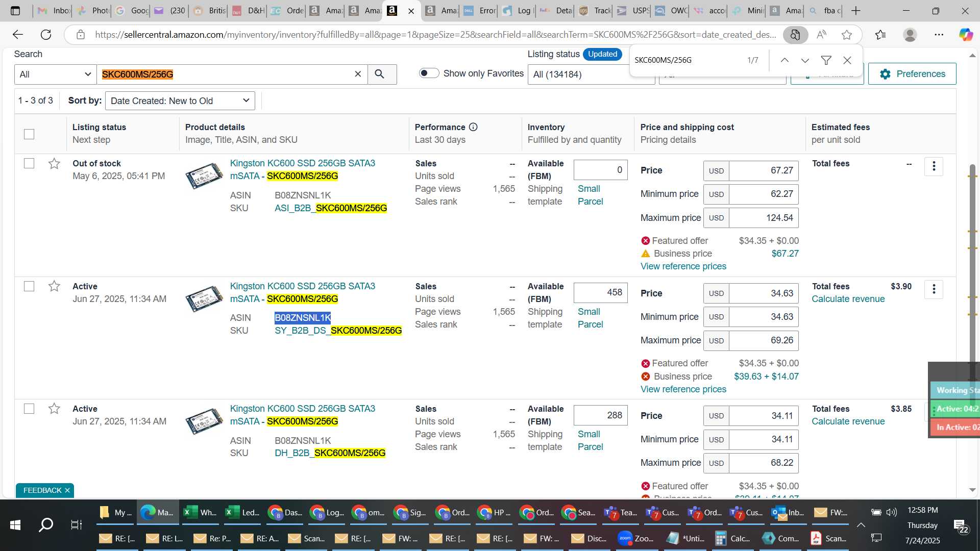Open Preferences gear button
Screen dimensions: 980x551
coord(912,74)
